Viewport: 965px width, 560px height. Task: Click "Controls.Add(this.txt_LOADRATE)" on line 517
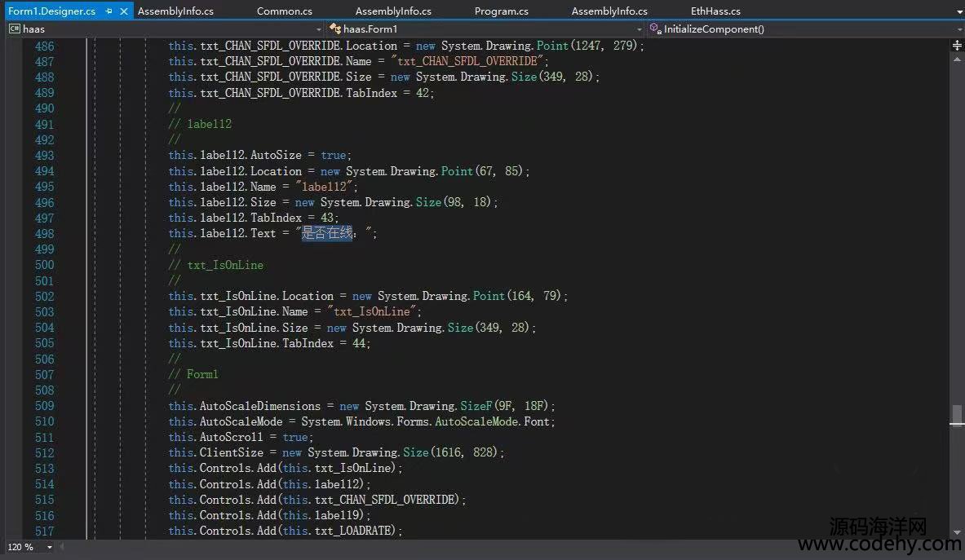(x=299, y=531)
